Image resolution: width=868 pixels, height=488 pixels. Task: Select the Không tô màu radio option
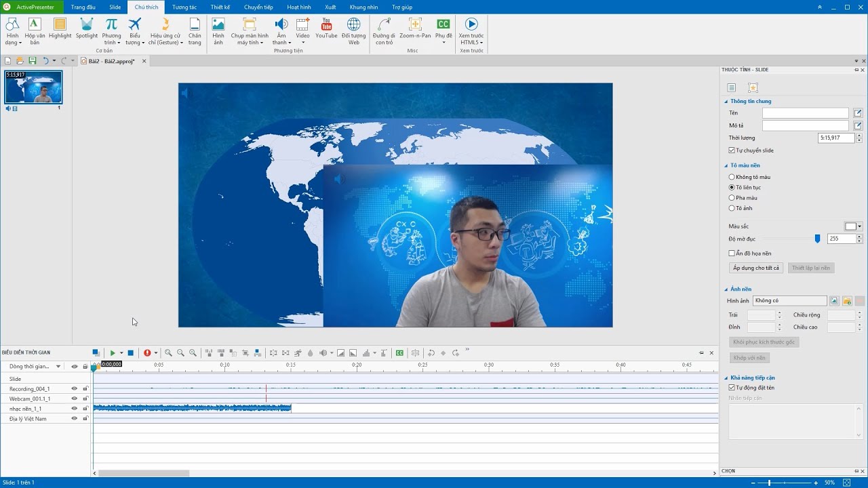click(732, 177)
